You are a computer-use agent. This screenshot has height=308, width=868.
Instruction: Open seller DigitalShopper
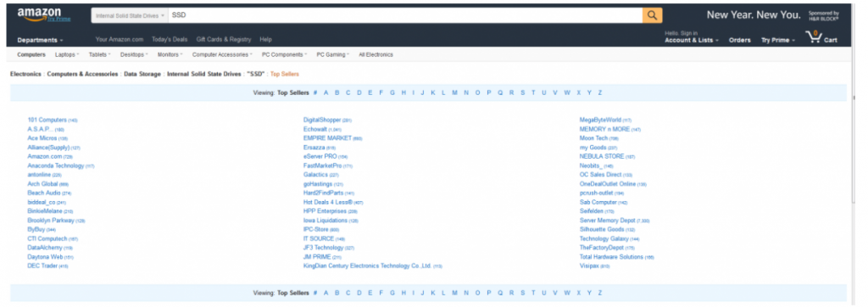[x=322, y=120]
